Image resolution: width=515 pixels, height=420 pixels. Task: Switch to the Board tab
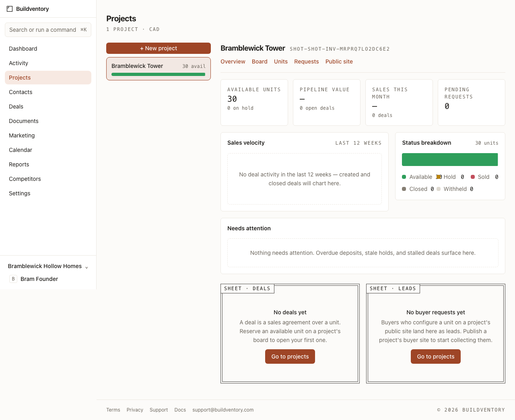coord(260,61)
